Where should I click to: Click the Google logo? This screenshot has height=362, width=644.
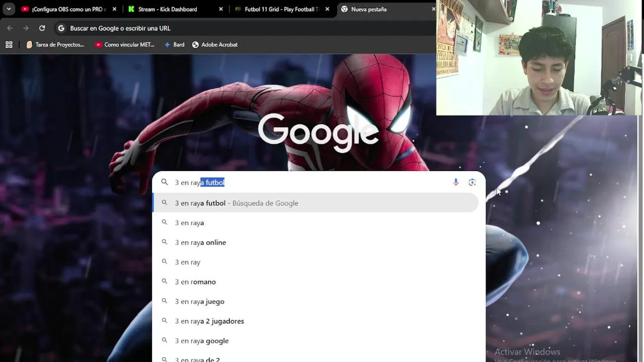click(318, 132)
